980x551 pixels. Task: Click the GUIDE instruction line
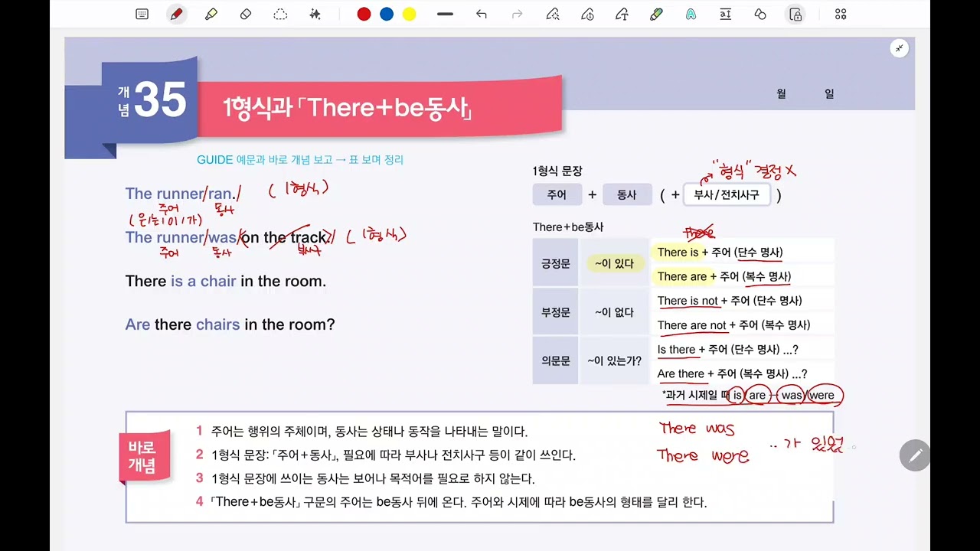click(300, 160)
